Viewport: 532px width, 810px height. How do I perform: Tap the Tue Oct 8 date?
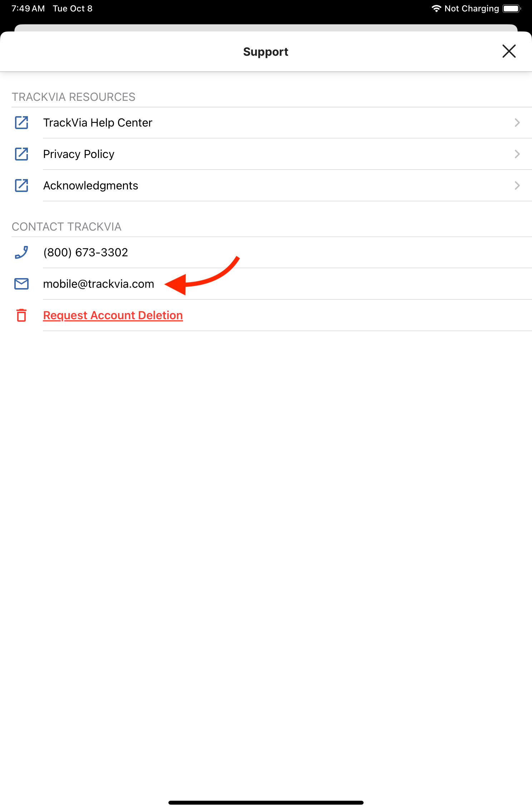click(x=73, y=8)
